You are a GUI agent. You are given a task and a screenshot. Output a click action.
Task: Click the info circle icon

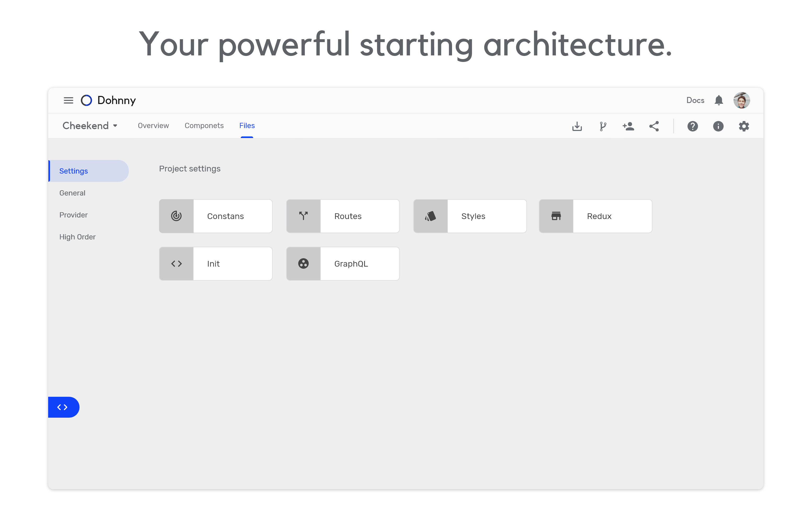[718, 127]
